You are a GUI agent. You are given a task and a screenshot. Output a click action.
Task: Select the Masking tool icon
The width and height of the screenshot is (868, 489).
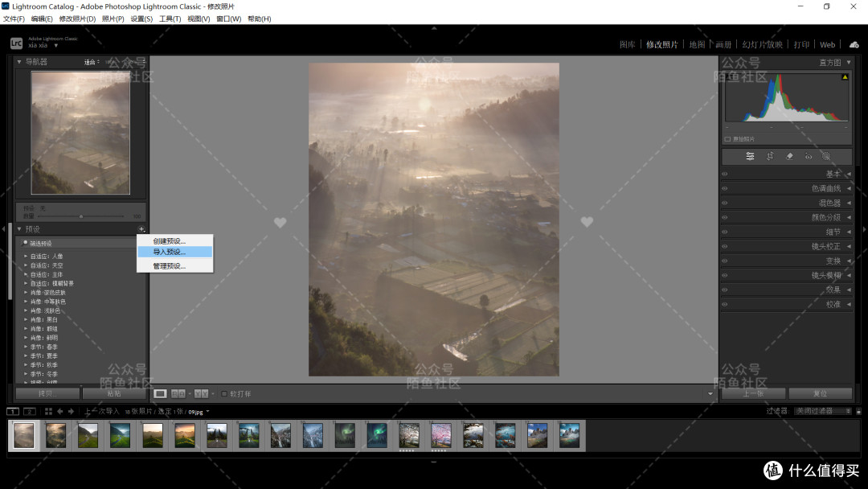tap(826, 156)
